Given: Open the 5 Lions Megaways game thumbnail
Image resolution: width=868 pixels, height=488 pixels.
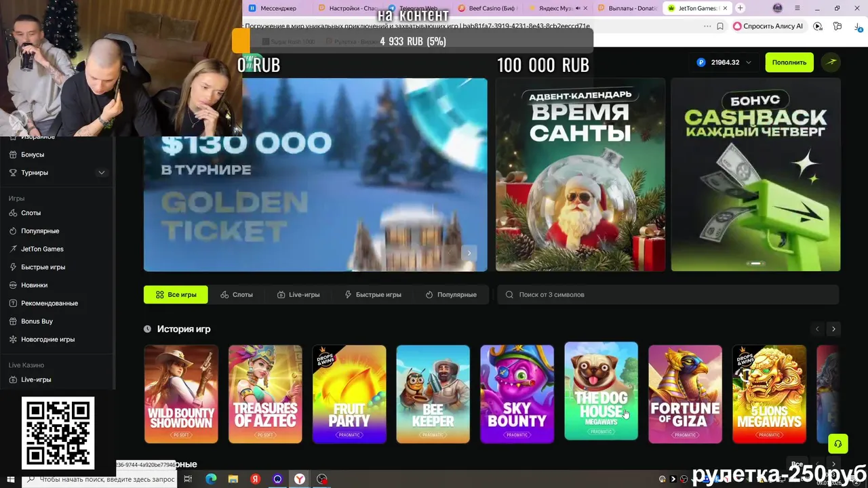Looking at the screenshot, I should [x=769, y=394].
